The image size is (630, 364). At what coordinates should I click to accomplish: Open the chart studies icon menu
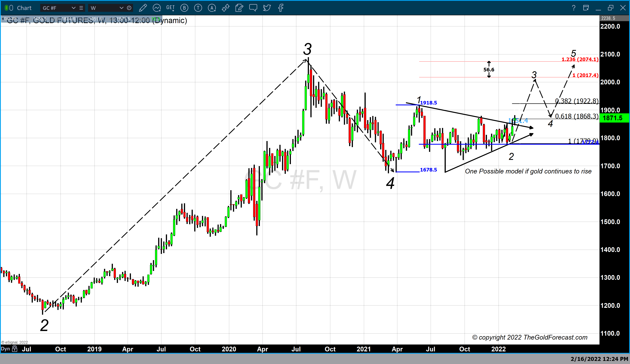(x=157, y=8)
